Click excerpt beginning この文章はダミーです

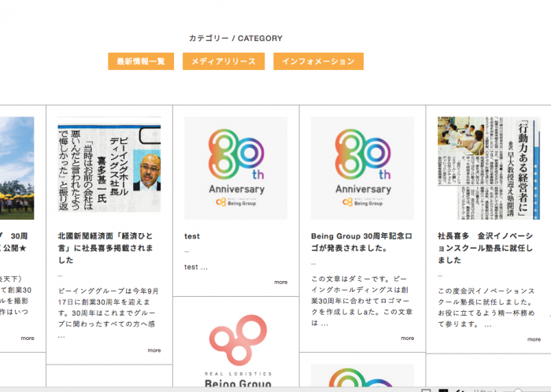tap(361, 301)
